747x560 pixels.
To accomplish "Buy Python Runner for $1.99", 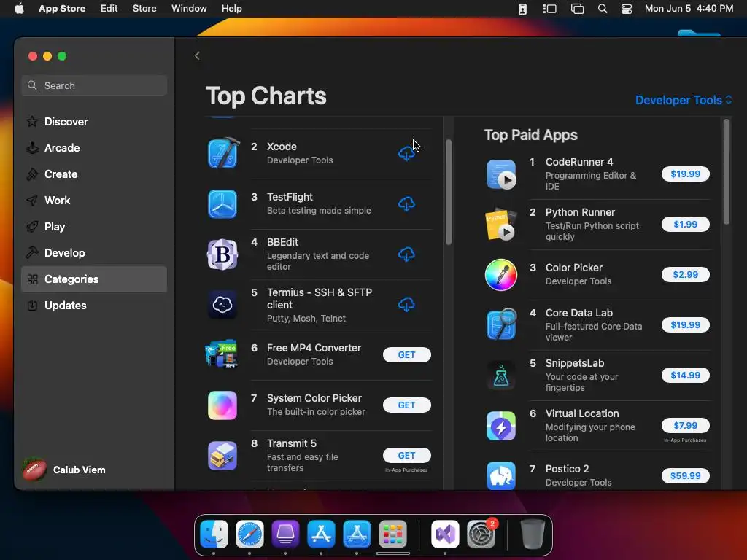I will coord(686,225).
